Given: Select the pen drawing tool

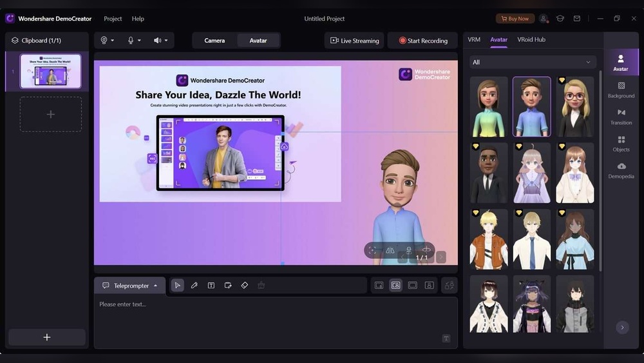Looking at the screenshot, I should pyautogui.click(x=194, y=285).
